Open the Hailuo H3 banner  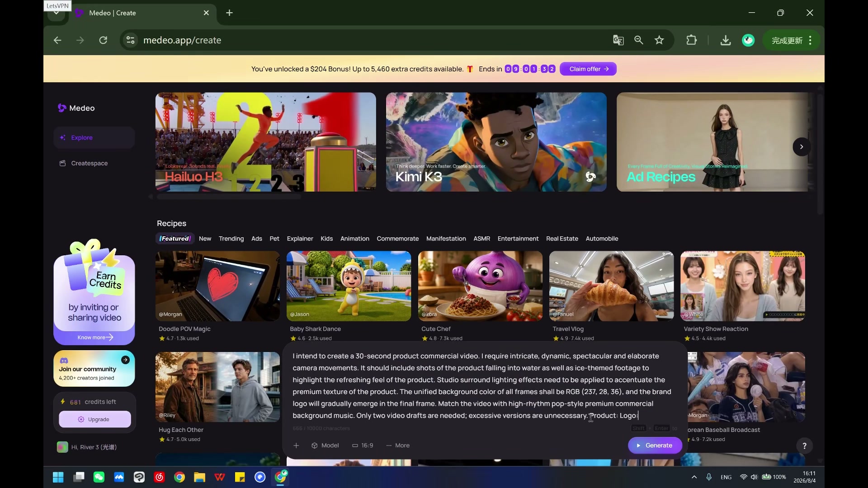265,142
